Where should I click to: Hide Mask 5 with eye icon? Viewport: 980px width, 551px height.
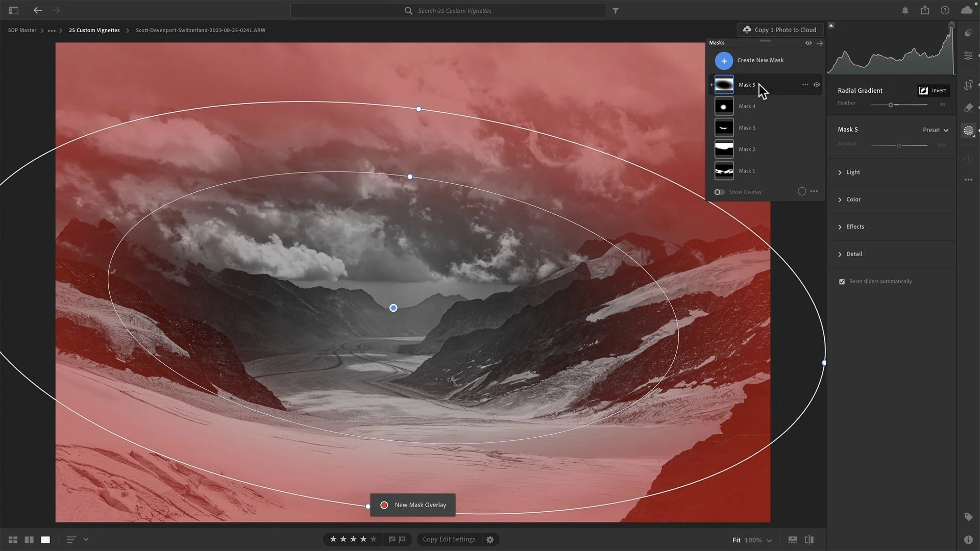(x=817, y=85)
